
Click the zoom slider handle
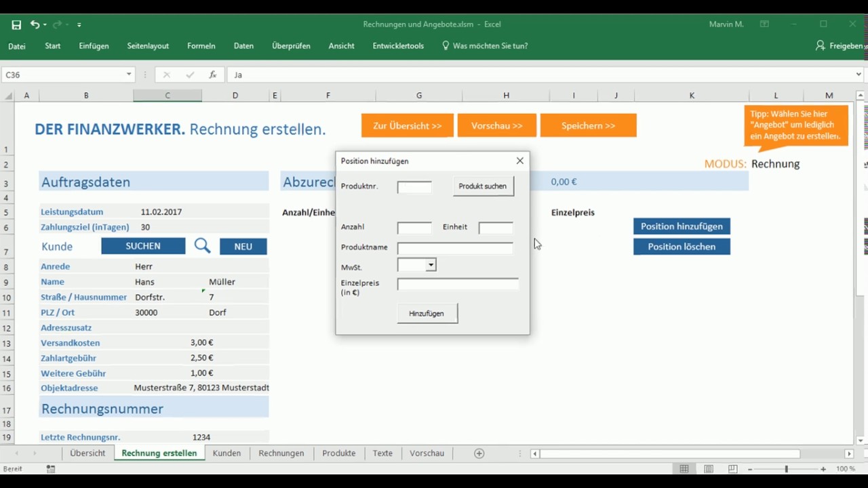click(787, 469)
